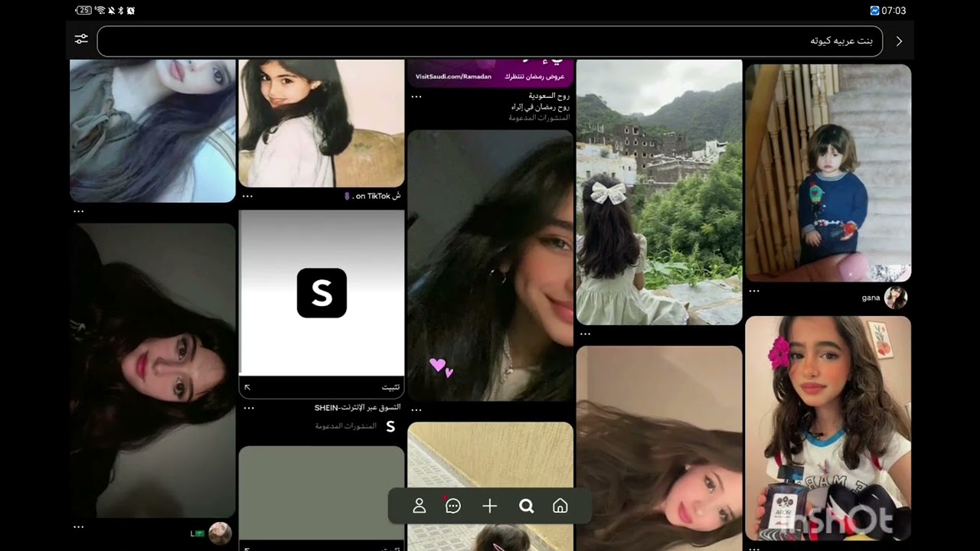Open the three-dot menu under the white bow pin
This screenshot has width=980, height=551.
(585, 334)
